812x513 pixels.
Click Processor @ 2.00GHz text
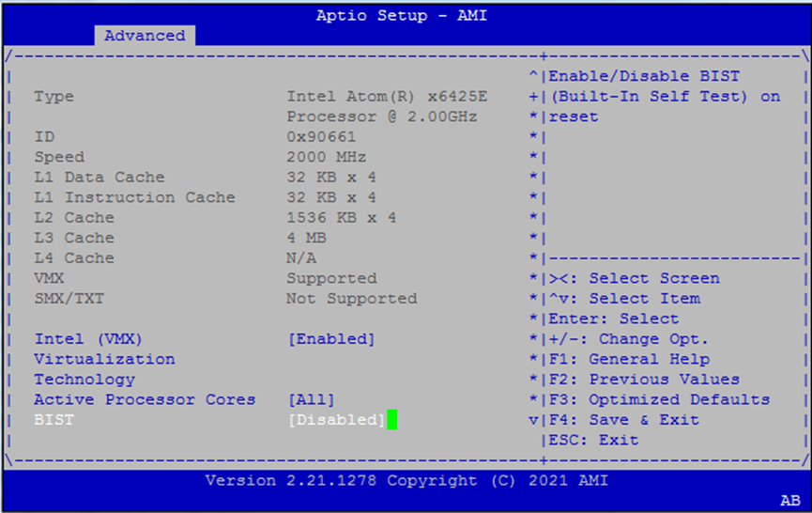[382, 117]
